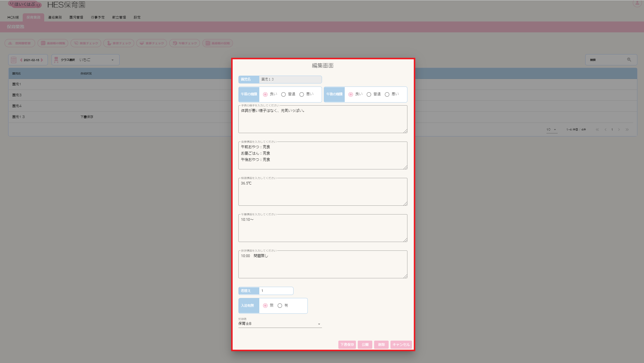The width and height of the screenshot is (644, 363).
Task: Select 有 for 入浴有無
Action: (280, 306)
